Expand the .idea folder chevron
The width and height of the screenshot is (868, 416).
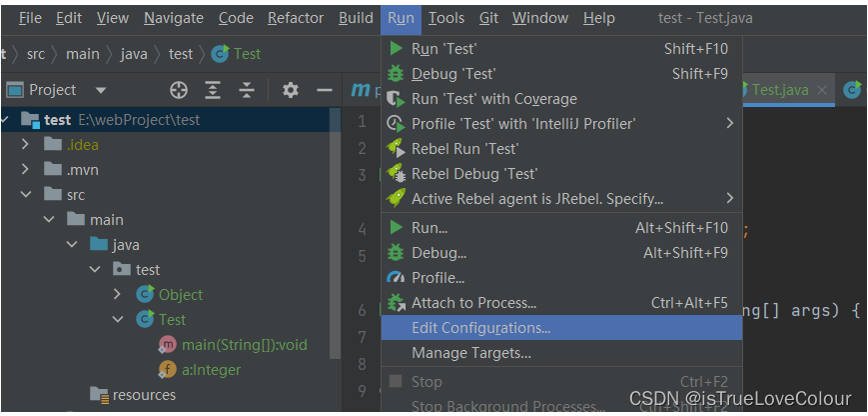coord(25,145)
